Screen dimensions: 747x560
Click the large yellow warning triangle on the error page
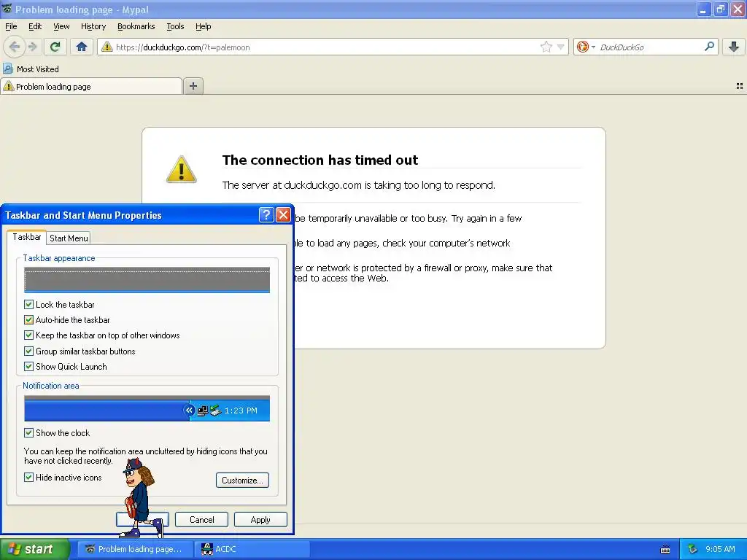[181, 169]
